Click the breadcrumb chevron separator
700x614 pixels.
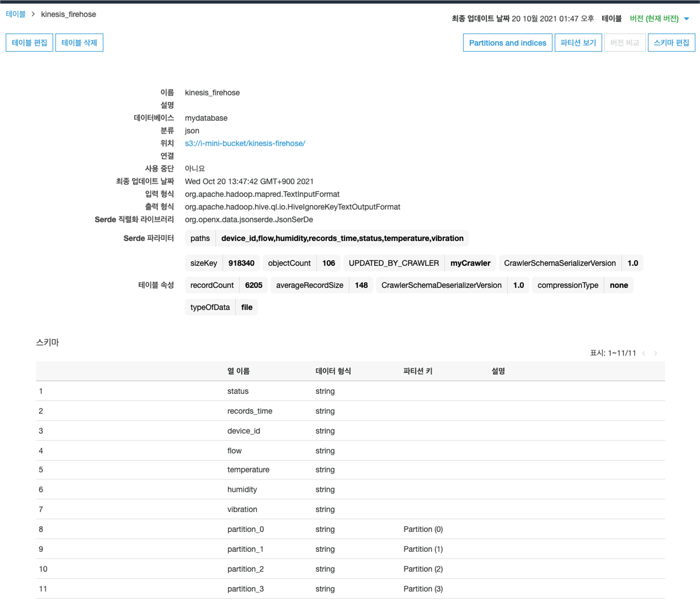33,14
